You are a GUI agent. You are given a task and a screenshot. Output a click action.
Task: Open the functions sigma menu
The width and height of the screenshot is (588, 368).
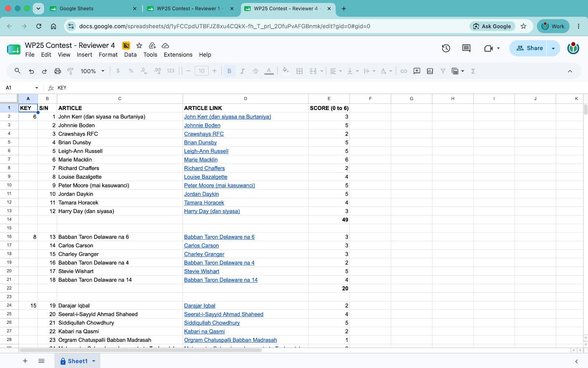(x=473, y=71)
